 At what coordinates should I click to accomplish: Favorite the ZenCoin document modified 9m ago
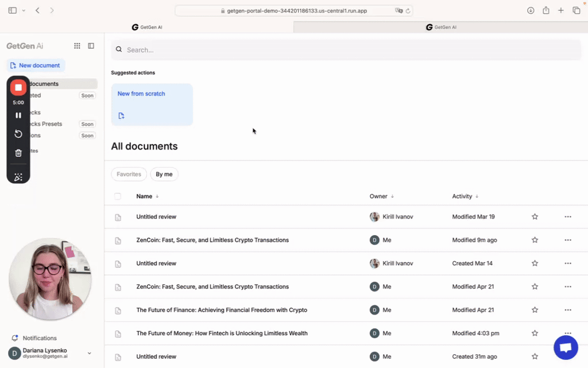pyautogui.click(x=535, y=240)
